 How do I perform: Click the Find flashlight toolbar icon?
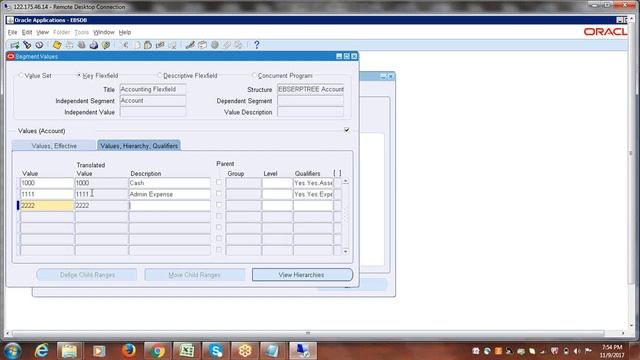[27, 45]
